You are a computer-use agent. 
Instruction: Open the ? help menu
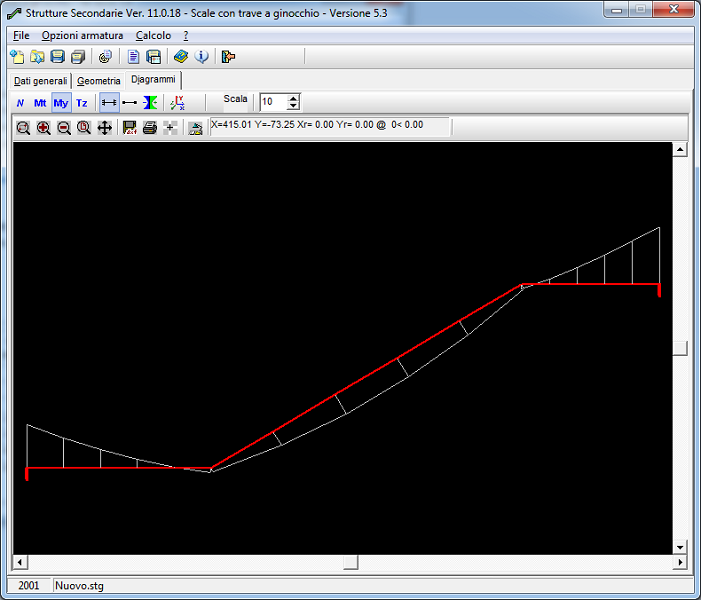pyautogui.click(x=186, y=36)
